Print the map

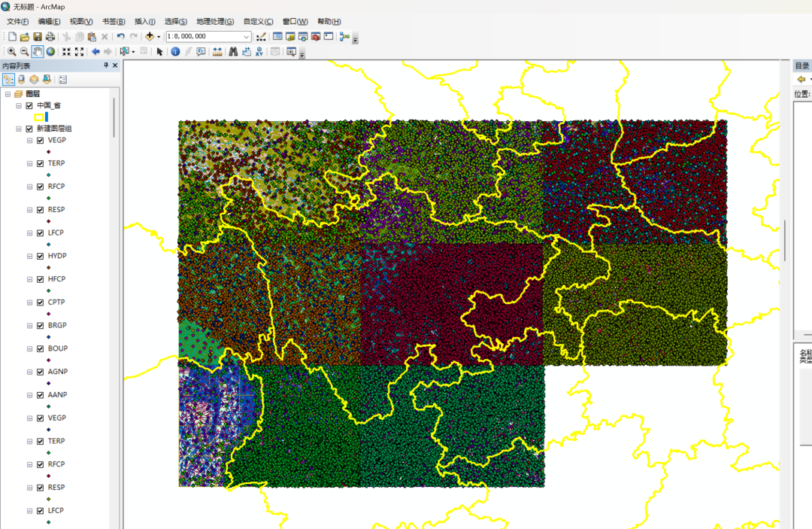(x=50, y=37)
